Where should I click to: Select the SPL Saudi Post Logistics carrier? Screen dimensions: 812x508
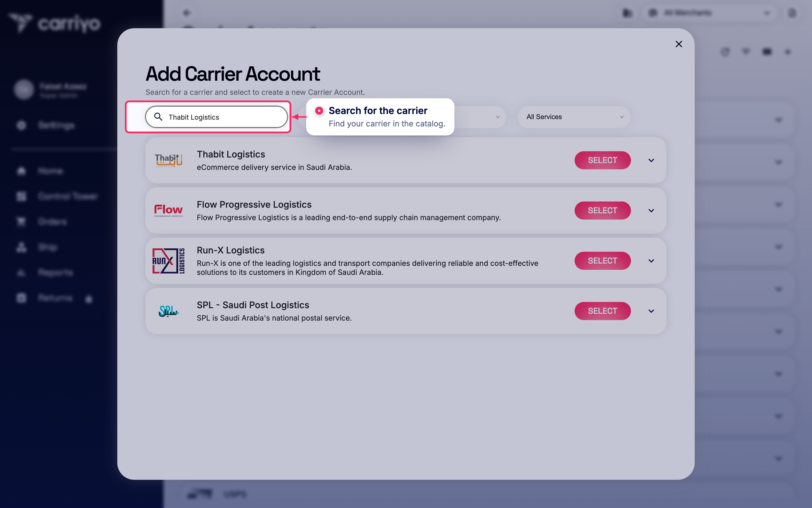(x=603, y=311)
